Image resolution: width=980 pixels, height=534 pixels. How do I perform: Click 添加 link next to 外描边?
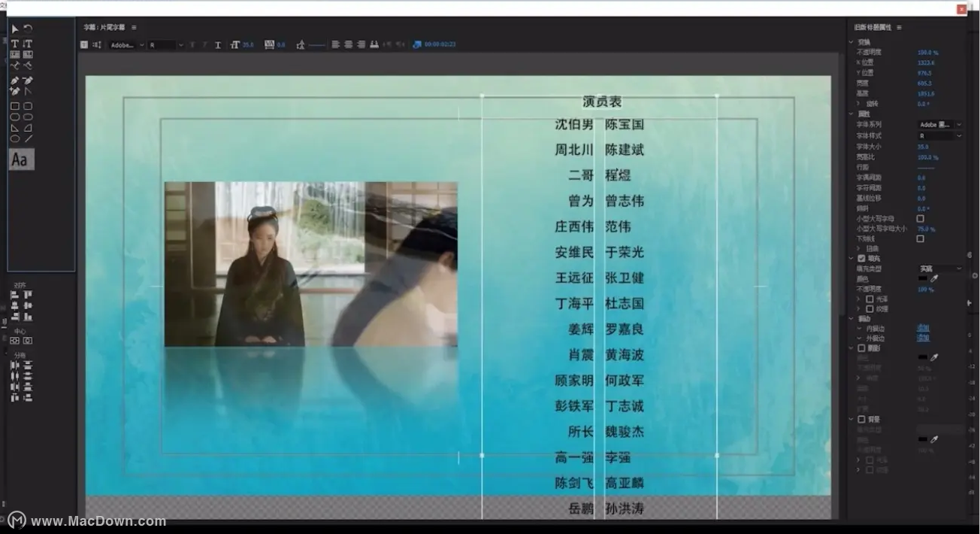(923, 338)
